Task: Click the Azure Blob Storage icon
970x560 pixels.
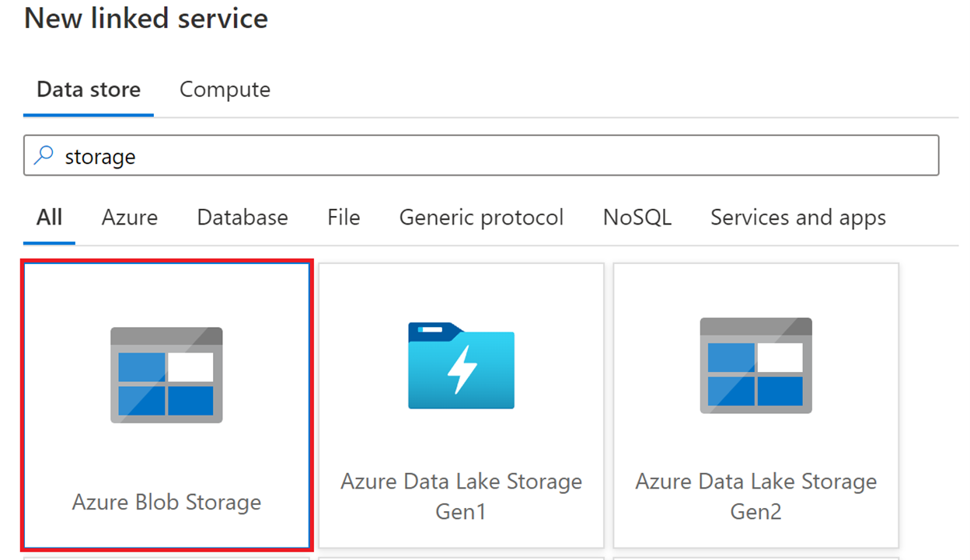Action: (166, 375)
